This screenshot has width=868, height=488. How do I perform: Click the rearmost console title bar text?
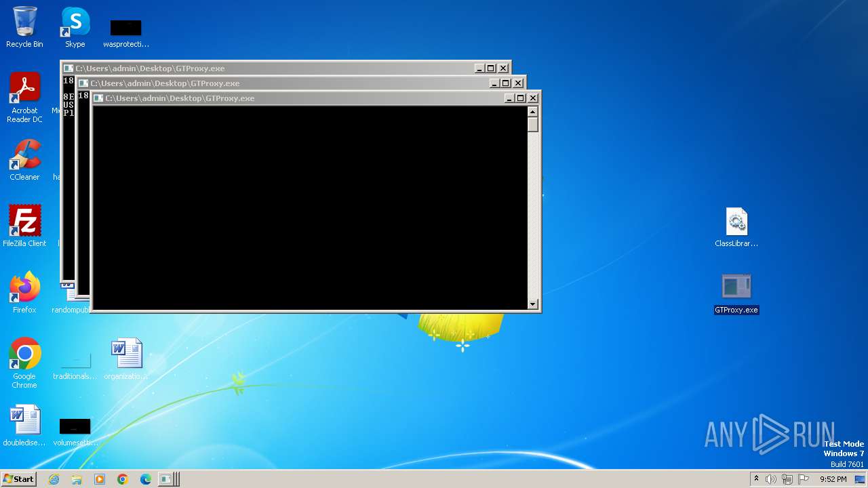point(150,68)
